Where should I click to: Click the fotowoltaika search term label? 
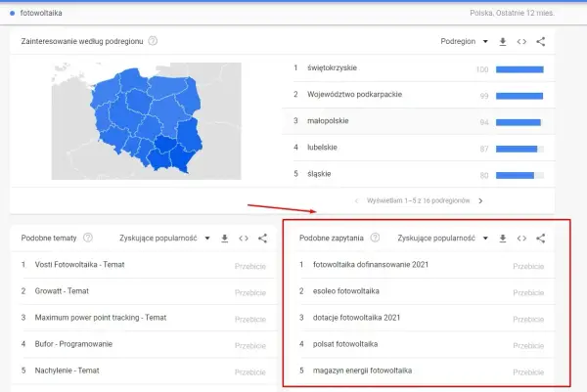pyautogui.click(x=41, y=13)
